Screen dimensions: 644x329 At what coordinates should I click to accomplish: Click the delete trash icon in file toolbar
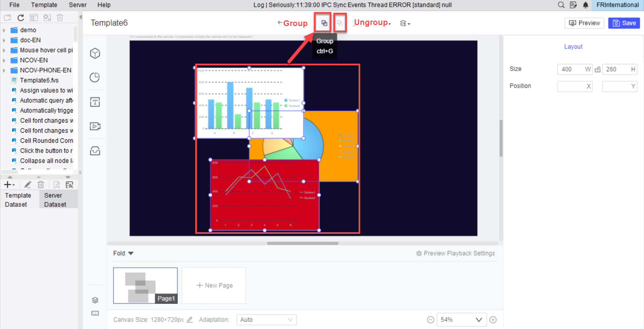coord(60,18)
